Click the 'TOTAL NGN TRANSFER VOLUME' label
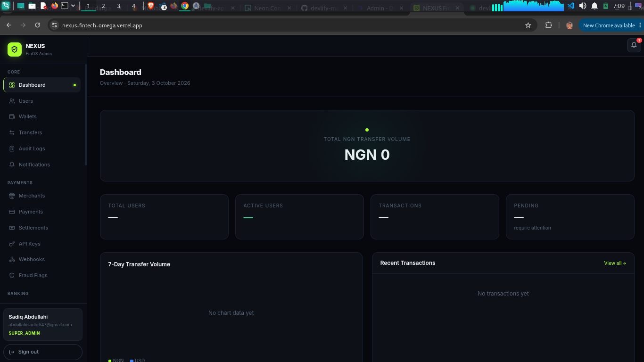The width and height of the screenshot is (644, 362). coord(367,139)
